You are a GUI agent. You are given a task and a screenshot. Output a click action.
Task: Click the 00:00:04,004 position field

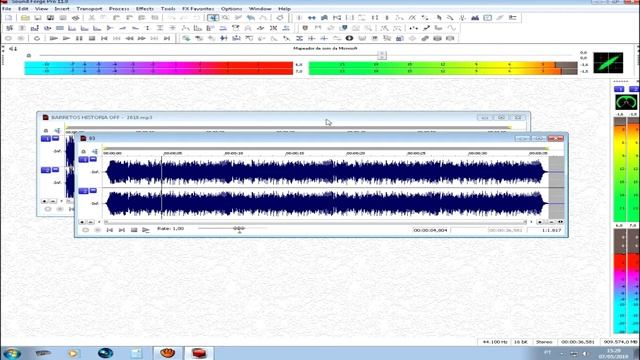coord(430,230)
